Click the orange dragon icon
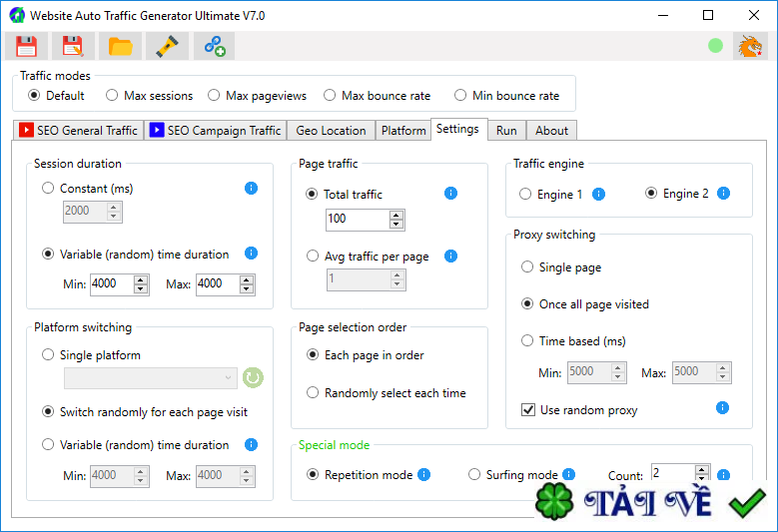Screen dimensions: 778x532 coord(750,46)
